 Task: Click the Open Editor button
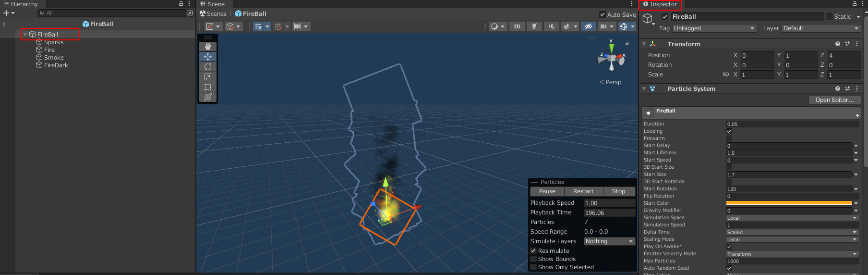(834, 100)
